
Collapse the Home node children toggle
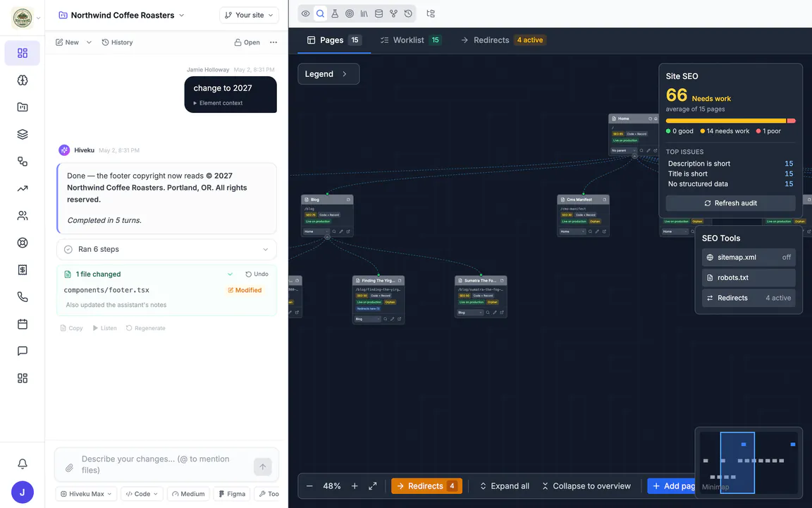tap(634, 156)
